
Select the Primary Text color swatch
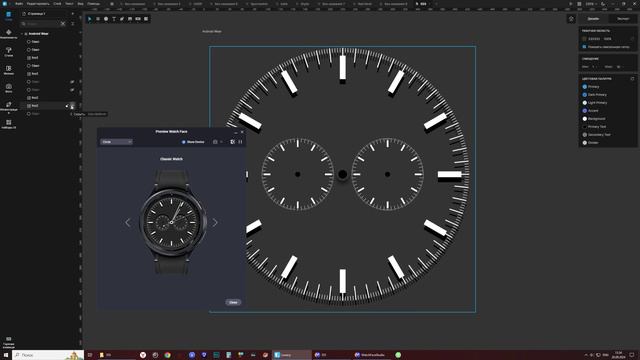tap(584, 127)
